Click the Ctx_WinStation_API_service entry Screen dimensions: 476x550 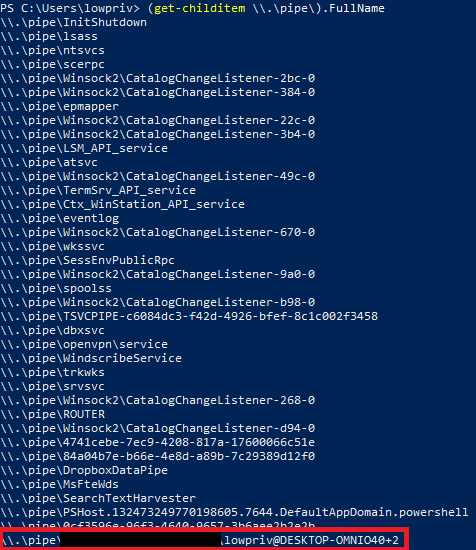pyautogui.click(x=122, y=204)
